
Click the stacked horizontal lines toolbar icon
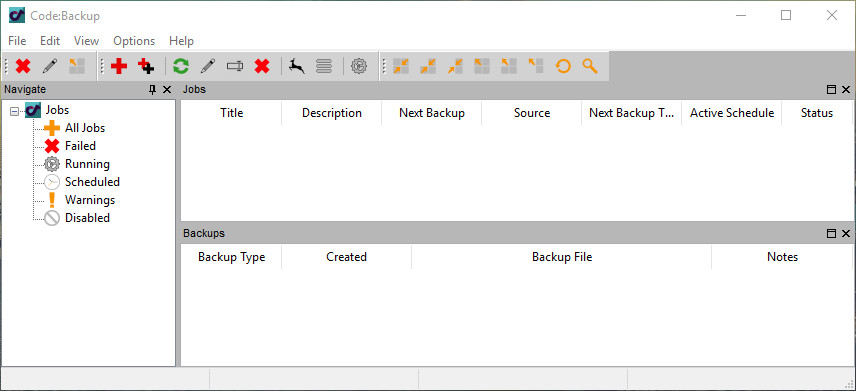point(324,67)
